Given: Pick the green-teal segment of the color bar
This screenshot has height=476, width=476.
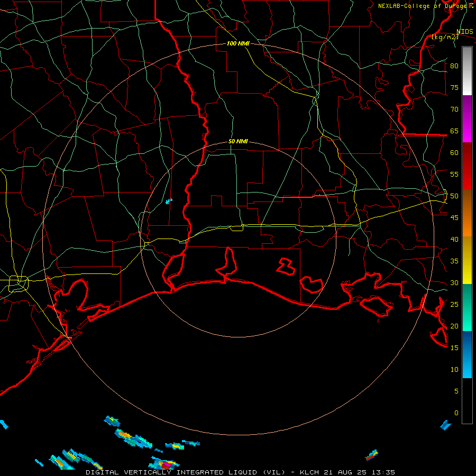Looking at the screenshot, I should point(467,307).
